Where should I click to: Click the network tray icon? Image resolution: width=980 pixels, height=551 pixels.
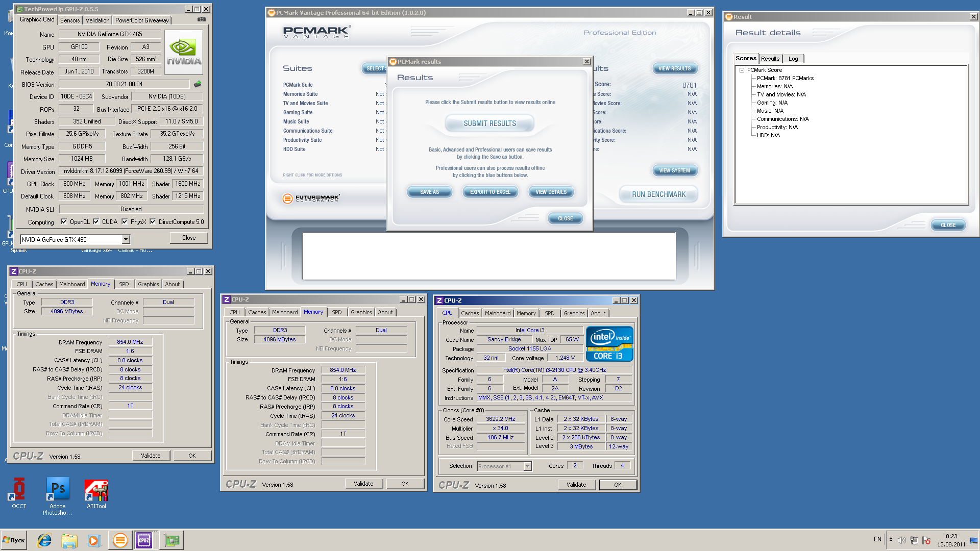pyautogui.click(x=914, y=540)
